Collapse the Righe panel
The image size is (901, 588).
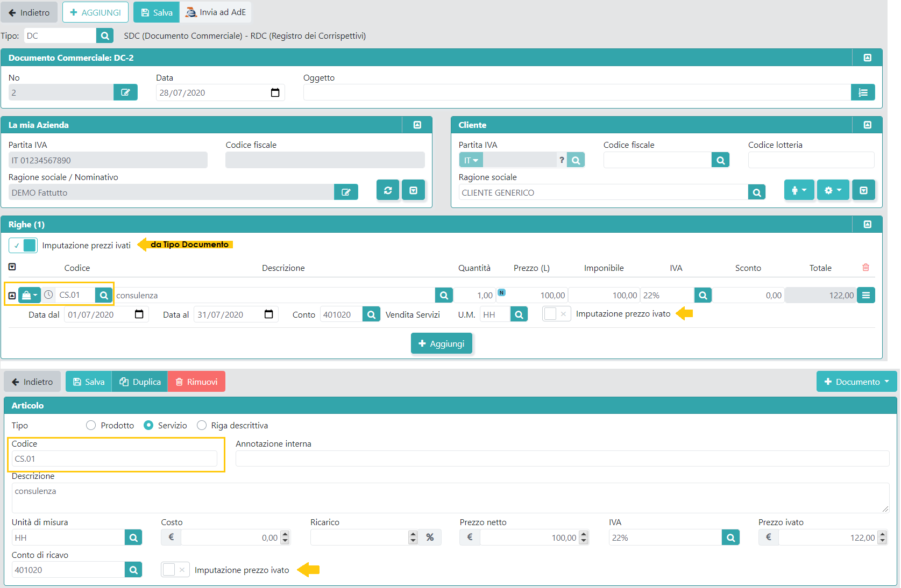[867, 224]
